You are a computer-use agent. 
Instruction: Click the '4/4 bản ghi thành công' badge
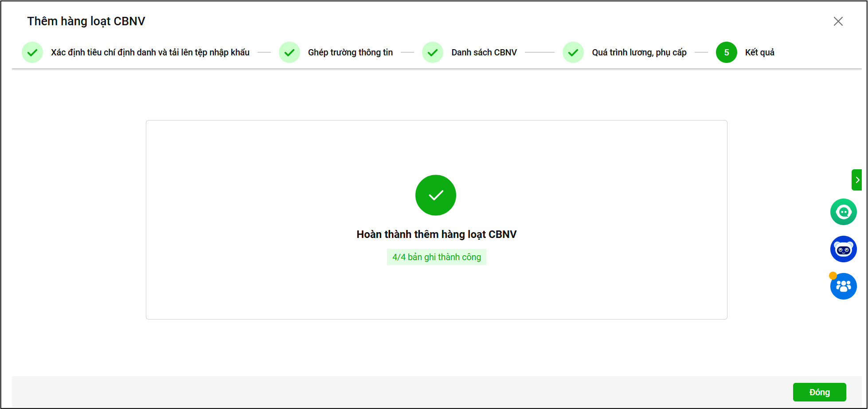click(436, 257)
